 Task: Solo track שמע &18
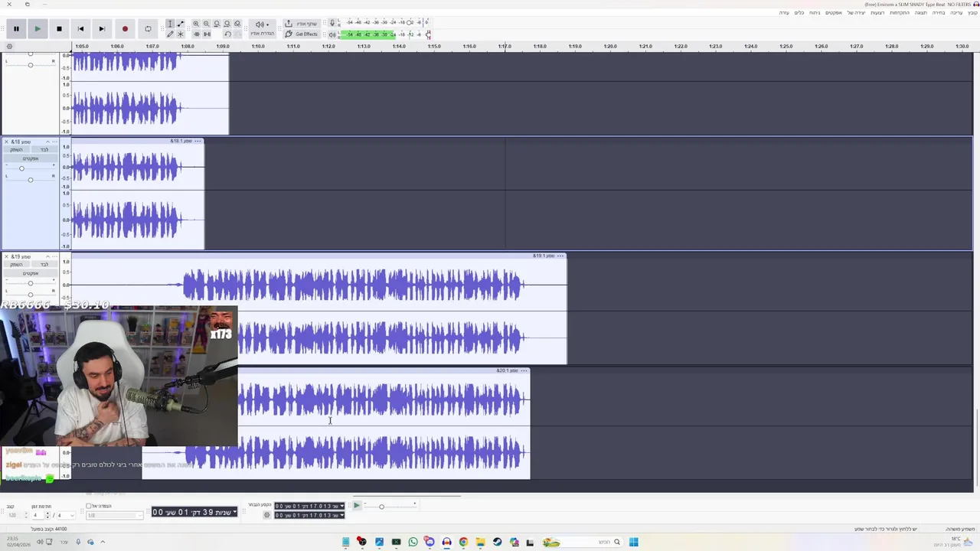pyautogui.click(x=44, y=149)
